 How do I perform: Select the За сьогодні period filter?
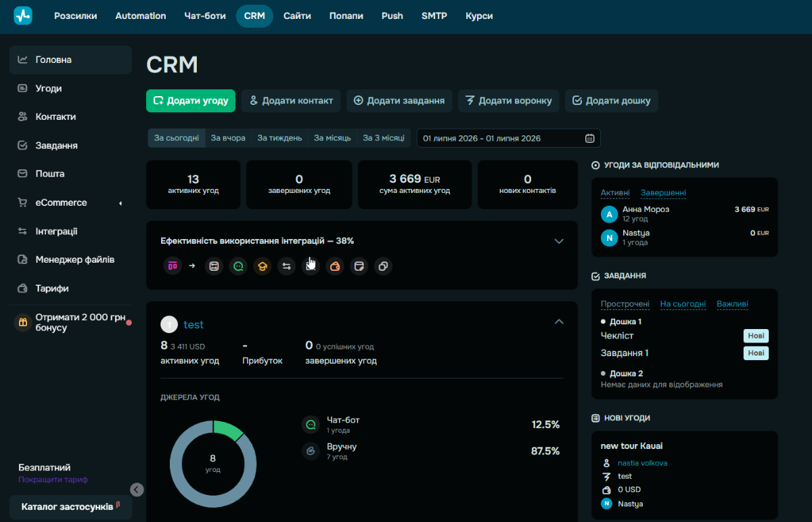pos(177,138)
